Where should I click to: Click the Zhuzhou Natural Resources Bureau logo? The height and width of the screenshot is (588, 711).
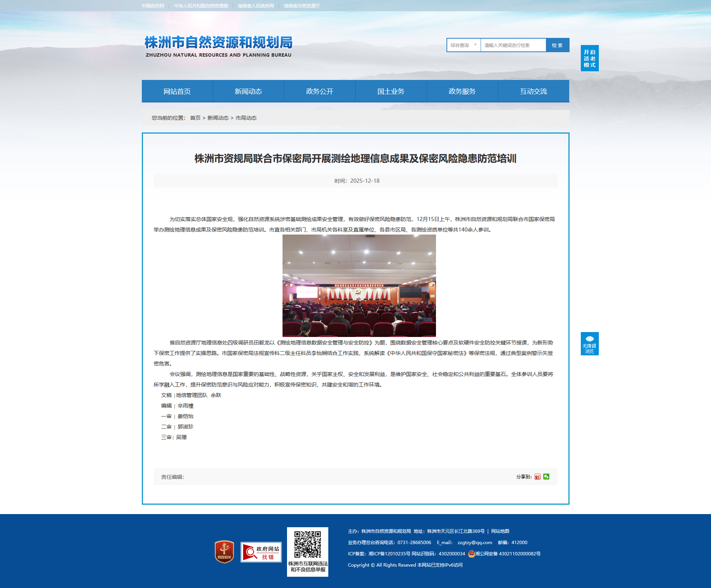[218, 47]
